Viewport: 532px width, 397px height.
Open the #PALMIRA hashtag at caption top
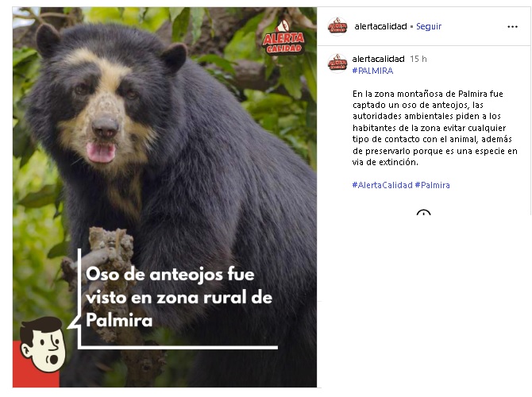click(372, 71)
